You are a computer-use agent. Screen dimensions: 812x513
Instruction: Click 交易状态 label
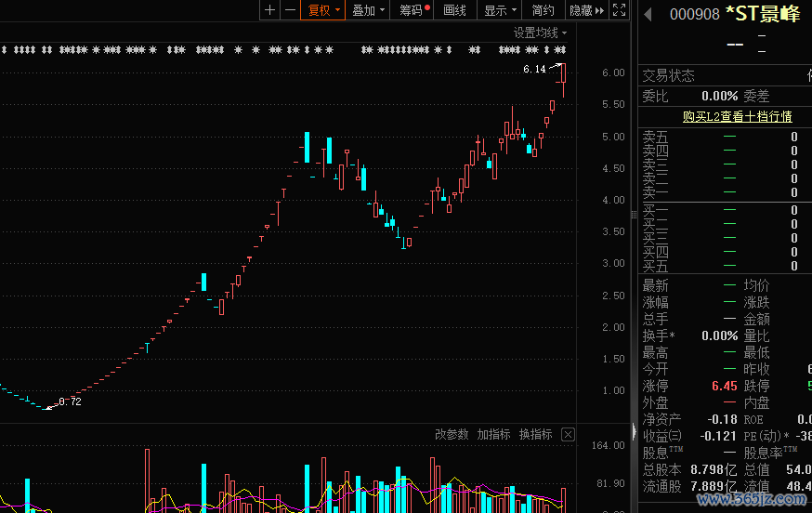pyautogui.click(x=668, y=75)
